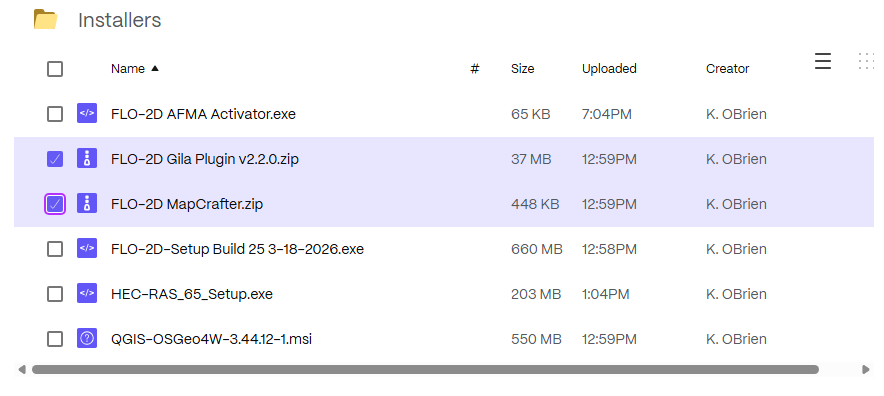Click K. OBrien in the Gila Plugin row
The image size is (884, 396).
coord(736,159)
